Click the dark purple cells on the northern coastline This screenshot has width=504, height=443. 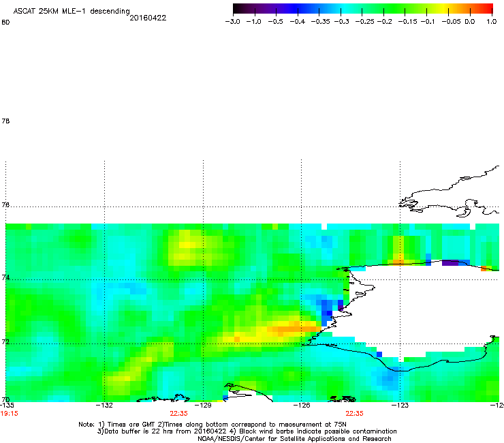point(450,263)
